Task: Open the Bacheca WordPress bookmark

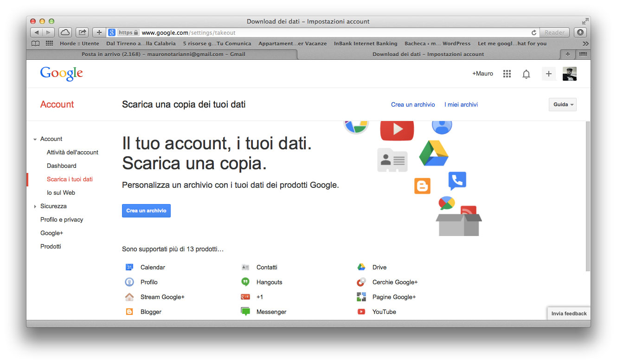Action: [437, 44]
